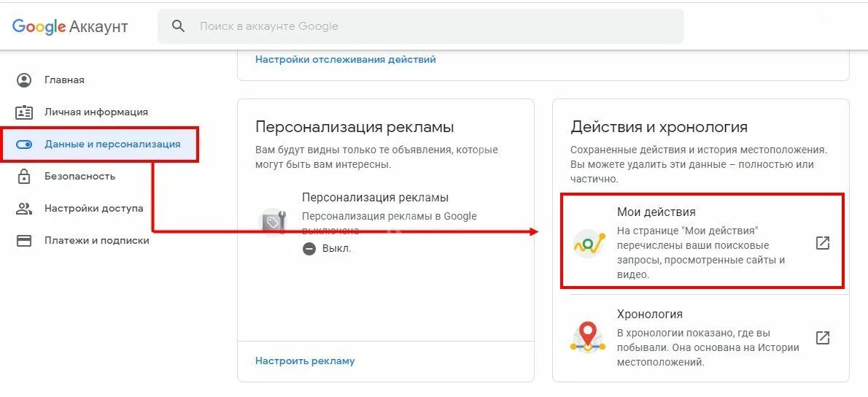Click the Поиск в аккаунте Google field
This screenshot has height=397, width=868.
point(421,26)
